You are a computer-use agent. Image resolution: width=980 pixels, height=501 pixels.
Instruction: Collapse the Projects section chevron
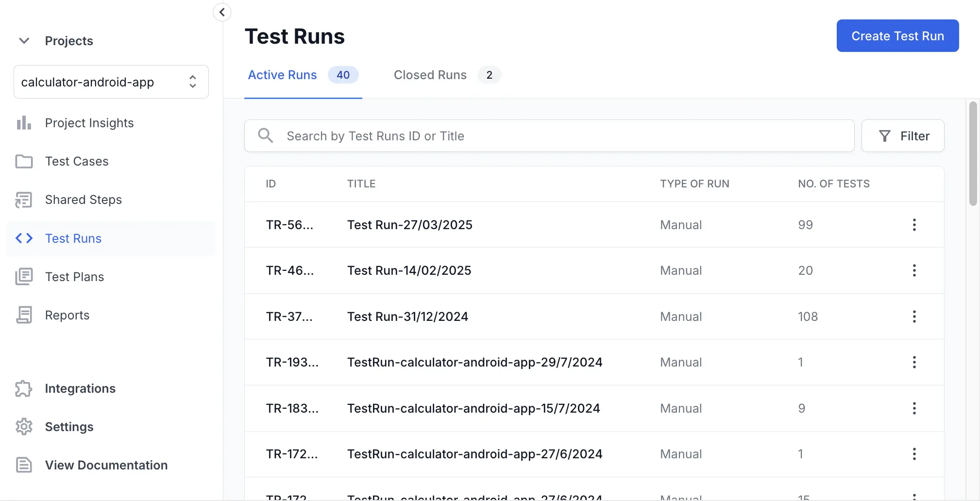(24, 41)
